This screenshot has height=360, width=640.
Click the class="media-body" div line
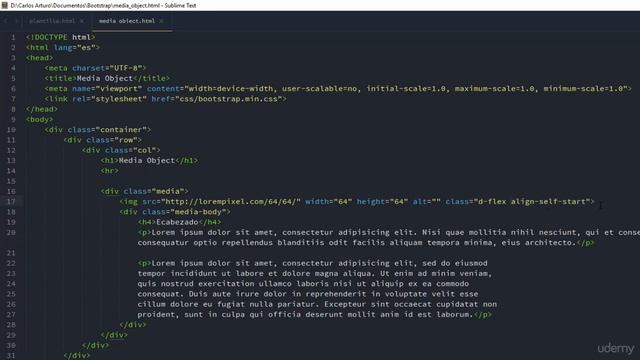click(175, 212)
